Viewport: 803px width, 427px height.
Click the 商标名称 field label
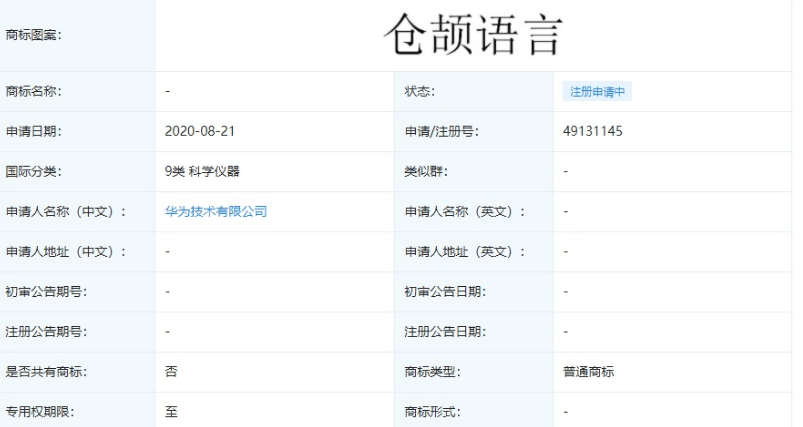[x=34, y=91]
